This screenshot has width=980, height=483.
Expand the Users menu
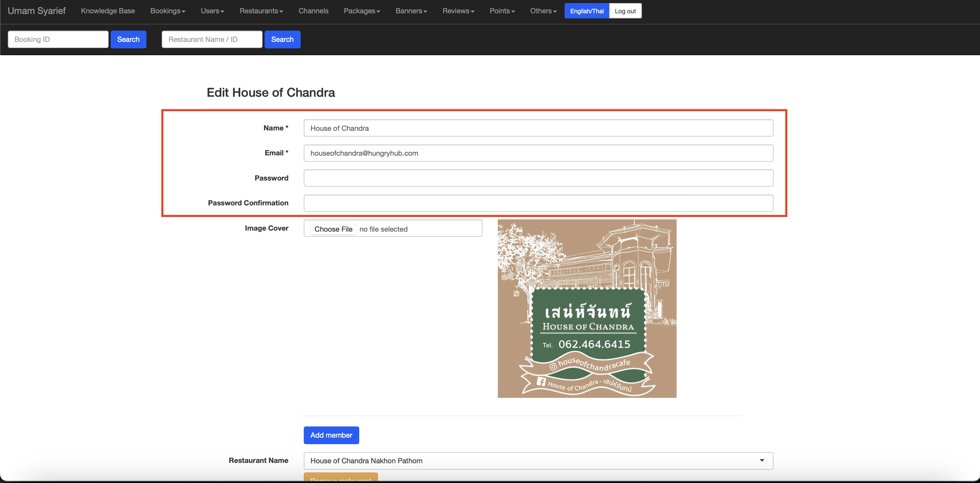click(212, 11)
